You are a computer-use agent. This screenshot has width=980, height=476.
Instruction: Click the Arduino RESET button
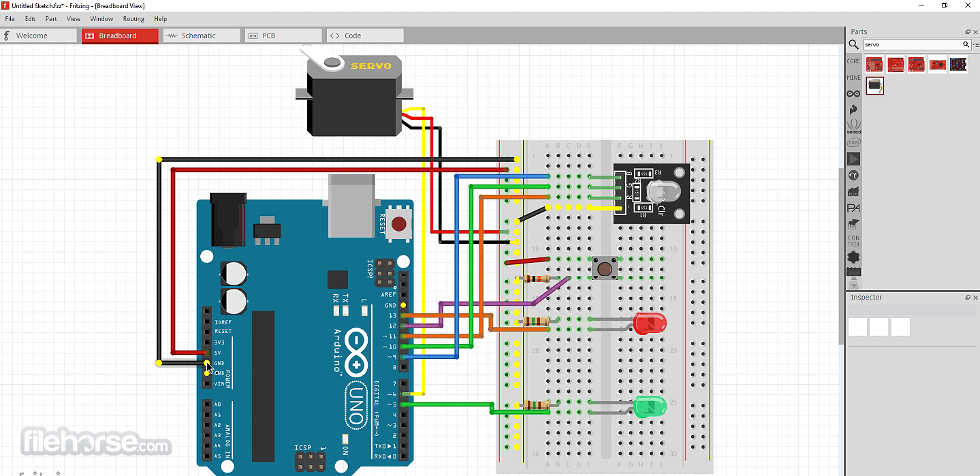(x=399, y=223)
